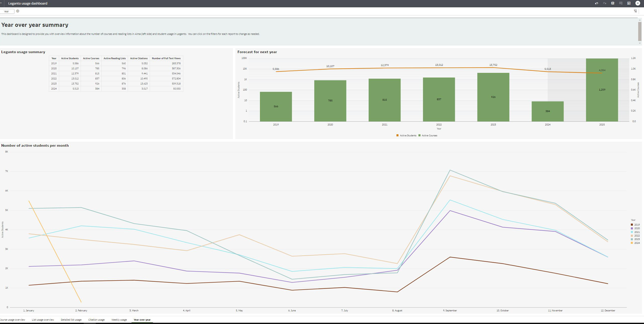Switch to Course usage overview tab
Image resolution: width=644 pixels, height=324 pixels.
[x=12, y=320]
